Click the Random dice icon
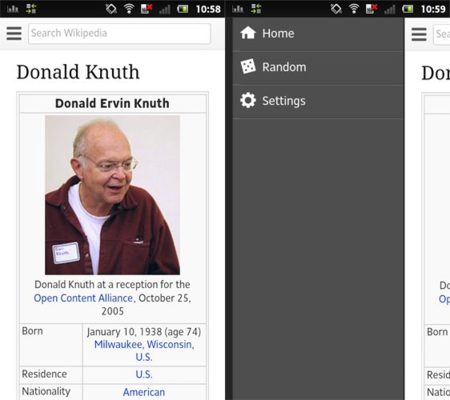 click(x=248, y=67)
